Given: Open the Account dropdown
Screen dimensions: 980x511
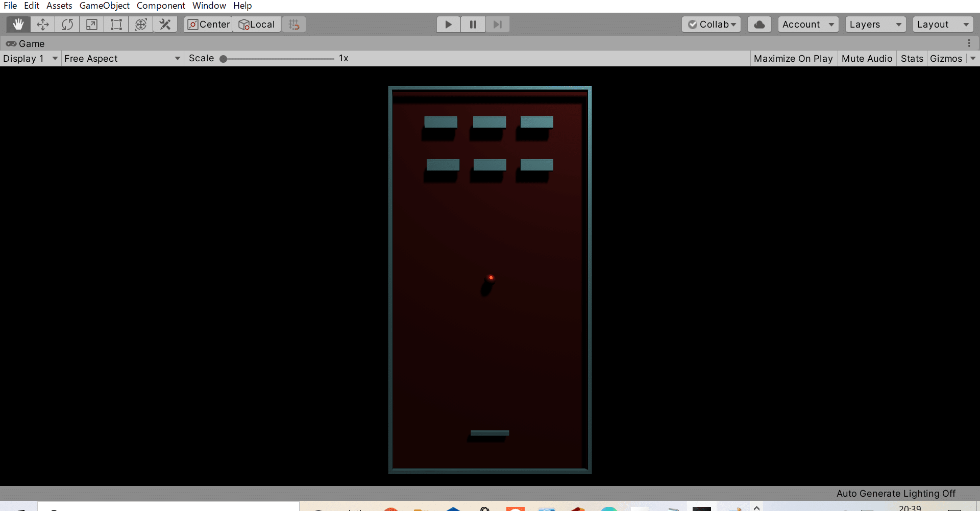Looking at the screenshot, I should coord(808,25).
